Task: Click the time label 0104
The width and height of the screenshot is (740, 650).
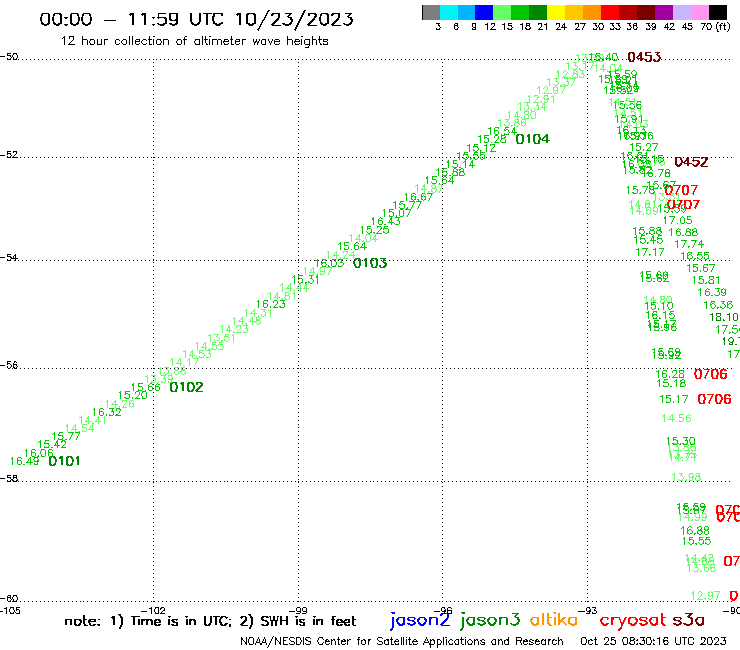Action: (x=532, y=139)
